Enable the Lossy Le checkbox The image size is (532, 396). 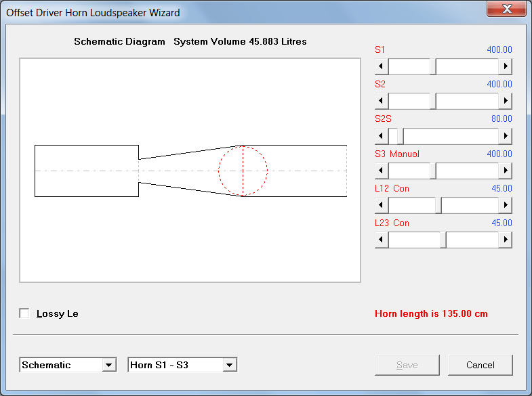pos(24,313)
